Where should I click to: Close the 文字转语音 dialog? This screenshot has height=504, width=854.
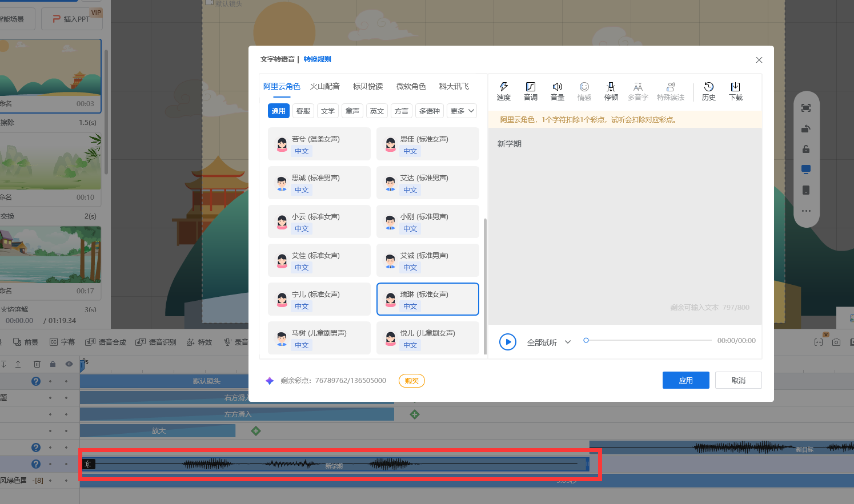tap(759, 60)
